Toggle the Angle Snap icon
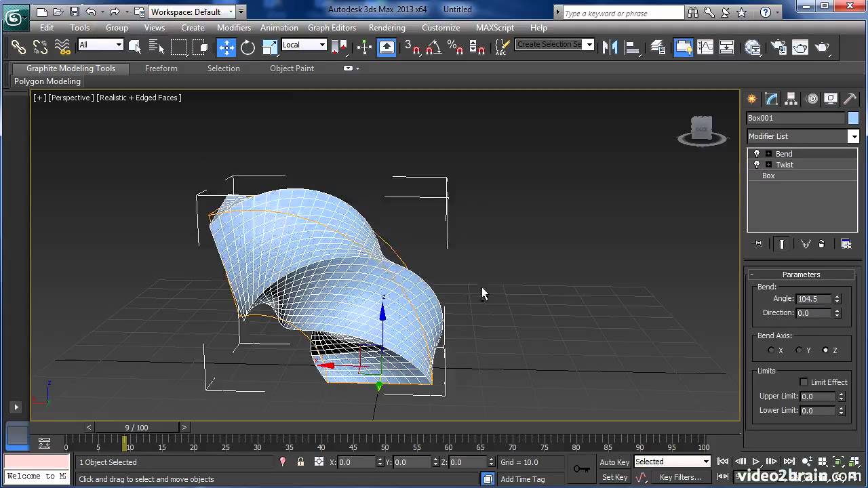Viewport: 868px width, 488px height. [434, 47]
